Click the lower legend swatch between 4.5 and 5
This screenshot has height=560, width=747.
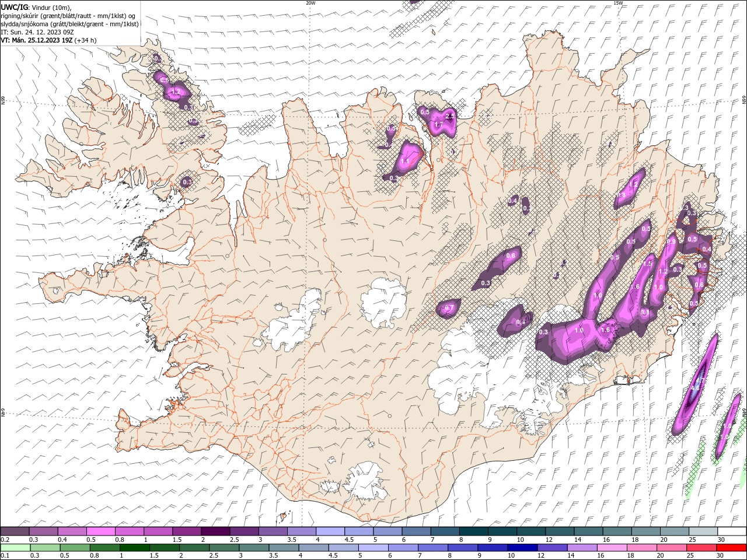[x=343, y=547]
